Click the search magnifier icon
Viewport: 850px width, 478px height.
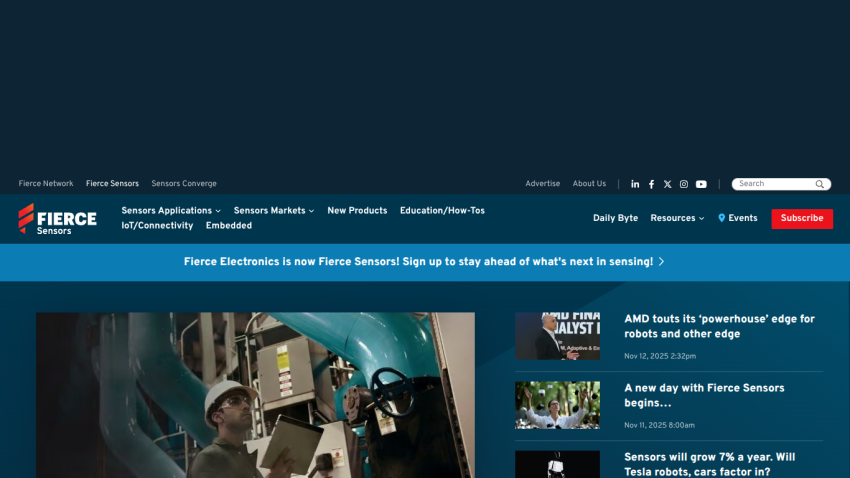[x=820, y=184]
